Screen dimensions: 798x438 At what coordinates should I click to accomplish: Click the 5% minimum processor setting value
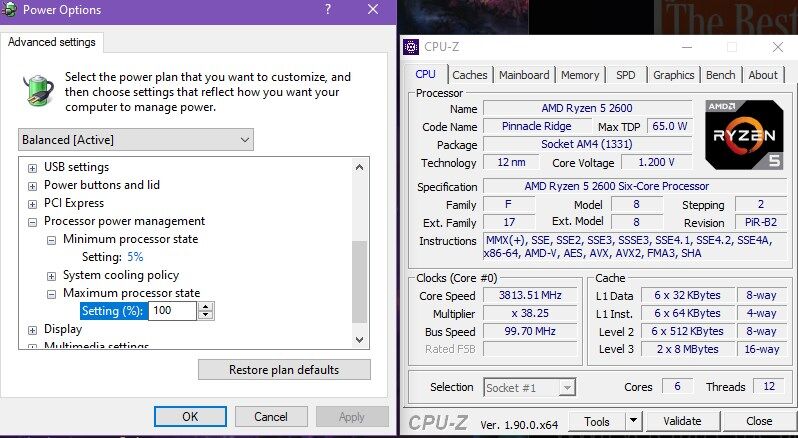tap(135, 257)
